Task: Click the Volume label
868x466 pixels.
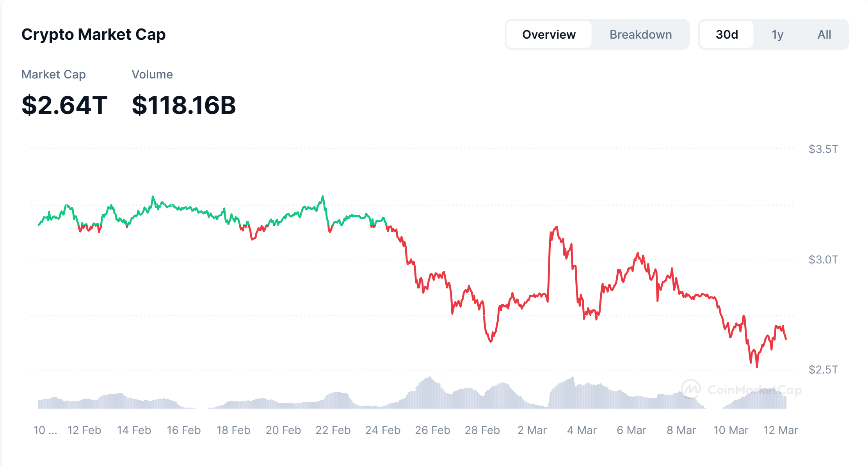Action: 152,74
